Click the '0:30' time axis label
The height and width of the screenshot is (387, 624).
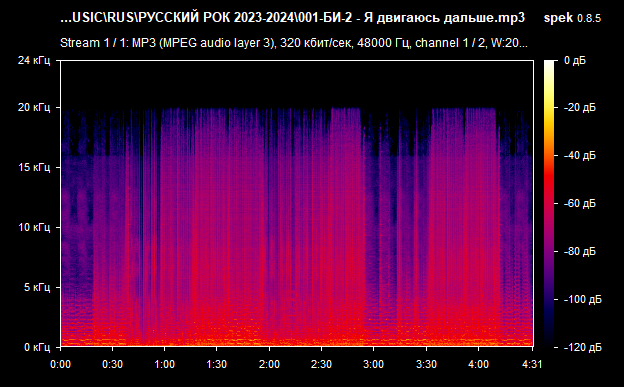point(113,364)
